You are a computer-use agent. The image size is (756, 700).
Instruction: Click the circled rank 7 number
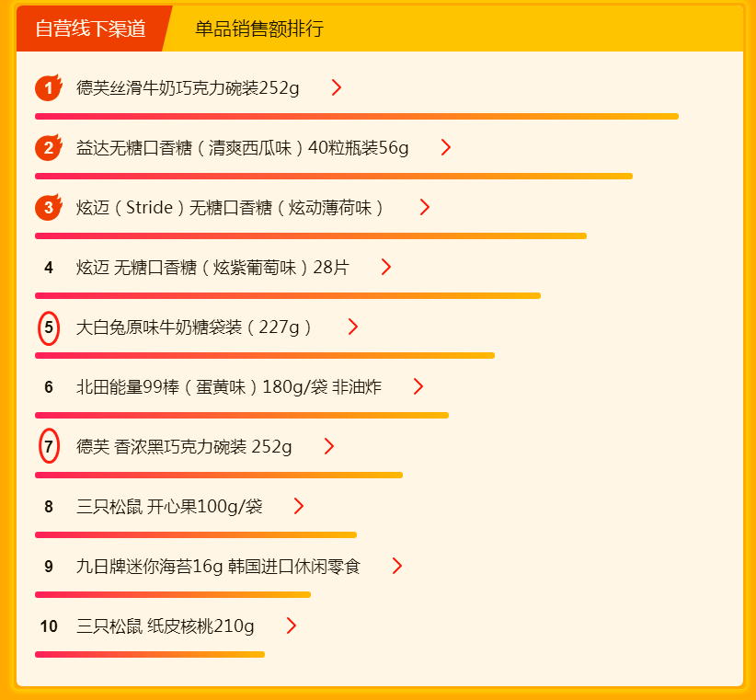49,446
